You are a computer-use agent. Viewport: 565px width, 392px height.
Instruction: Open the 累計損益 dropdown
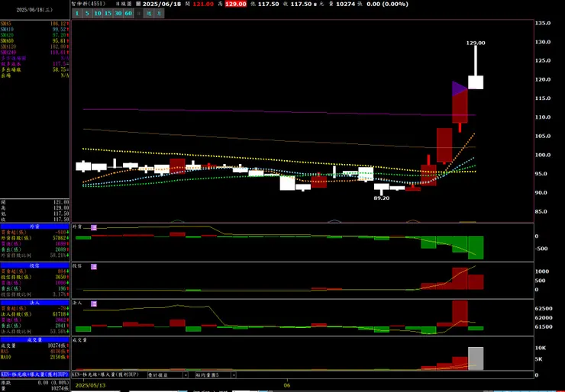point(168,374)
